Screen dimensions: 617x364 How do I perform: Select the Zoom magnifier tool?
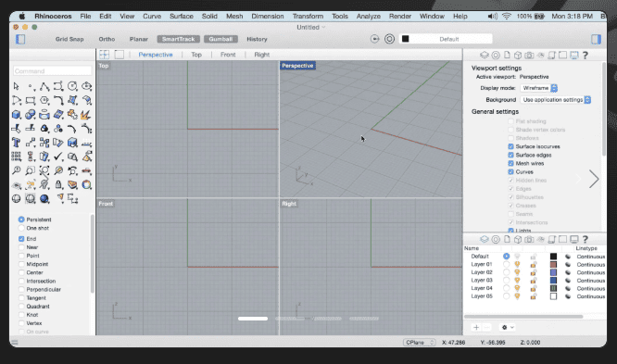[16, 170]
